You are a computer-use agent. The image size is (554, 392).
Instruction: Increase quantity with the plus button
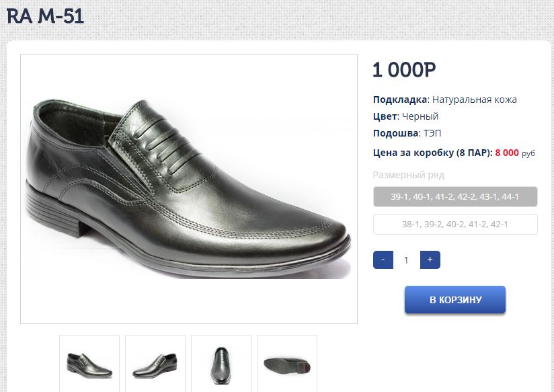[x=430, y=260]
